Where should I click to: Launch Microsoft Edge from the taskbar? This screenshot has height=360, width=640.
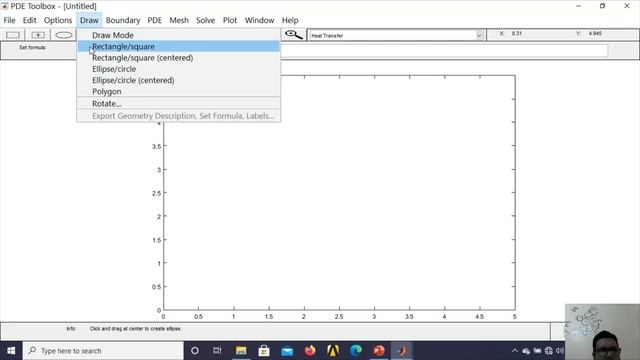(356, 351)
